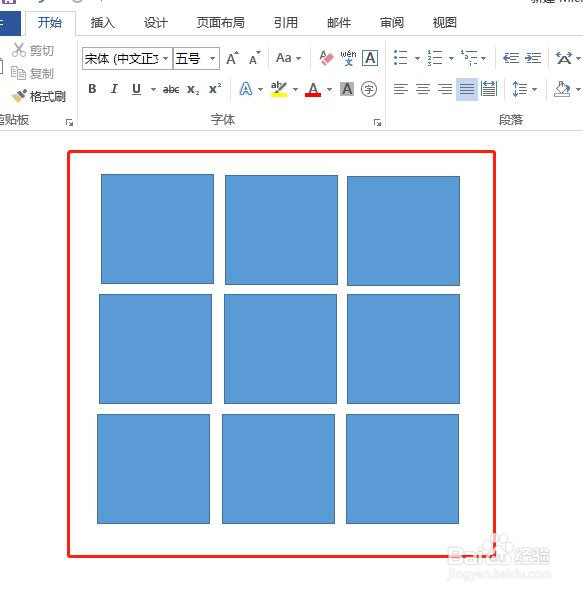Expand text effects dropdown arrow
The width and height of the screenshot is (583, 595).
pos(260,90)
